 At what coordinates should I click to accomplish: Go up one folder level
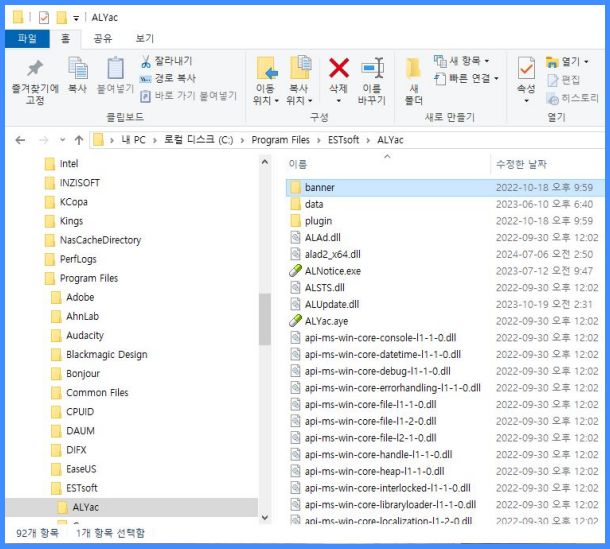(79, 140)
